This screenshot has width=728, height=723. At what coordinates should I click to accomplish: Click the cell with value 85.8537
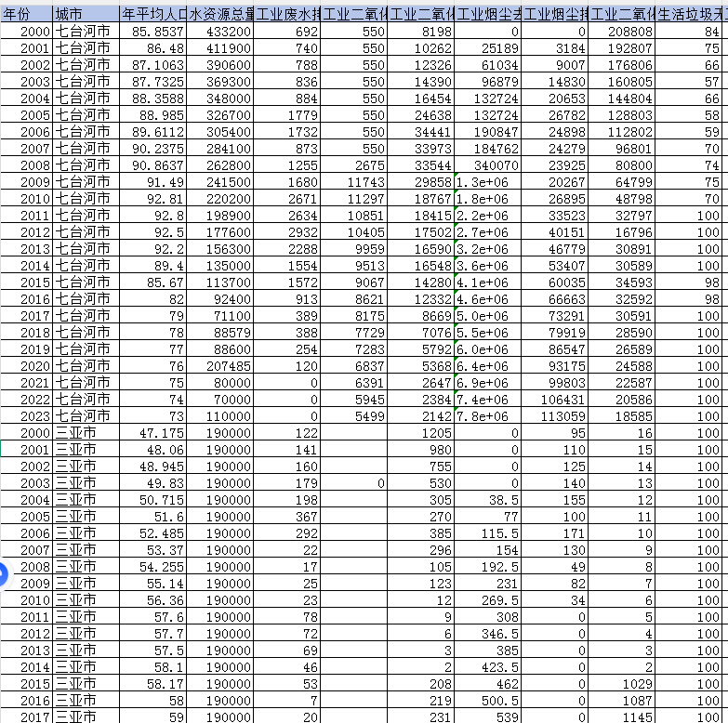tap(153, 32)
